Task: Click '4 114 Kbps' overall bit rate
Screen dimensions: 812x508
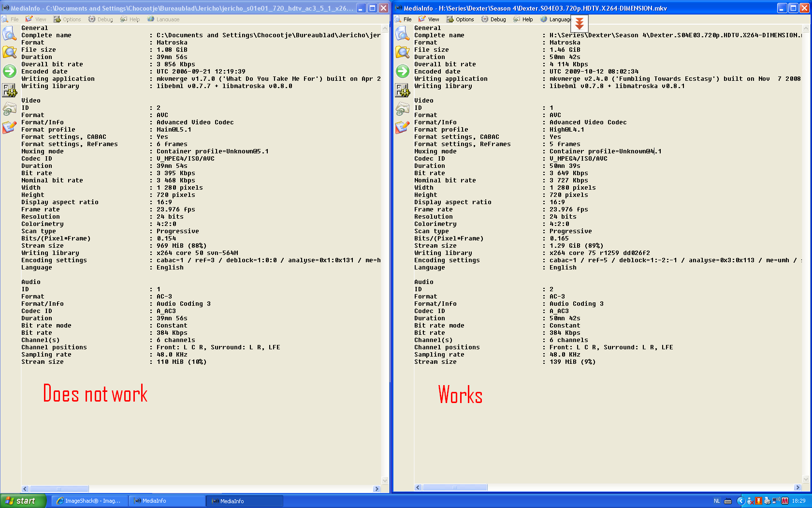Action: 569,64
